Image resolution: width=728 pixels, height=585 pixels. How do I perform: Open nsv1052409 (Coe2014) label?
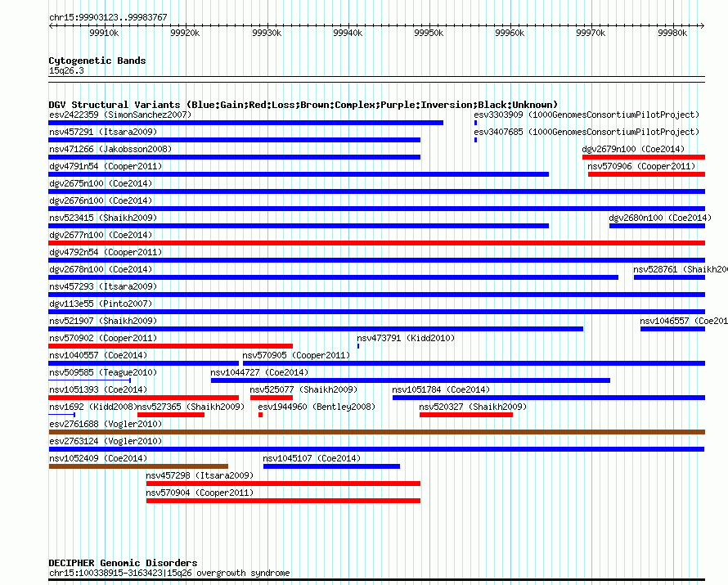[98, 458]
